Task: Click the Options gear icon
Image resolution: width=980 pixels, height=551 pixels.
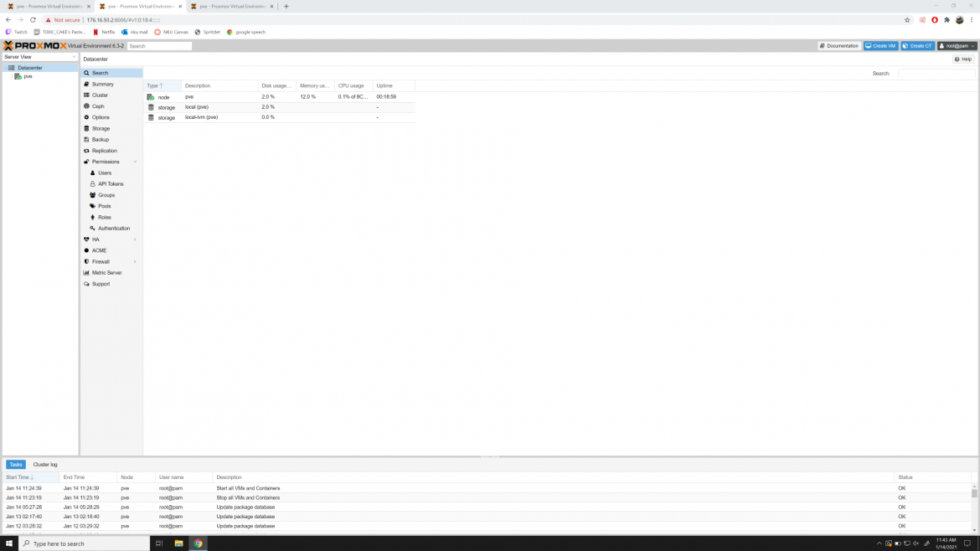Action: pyautogui.click(x=86, y=117)
